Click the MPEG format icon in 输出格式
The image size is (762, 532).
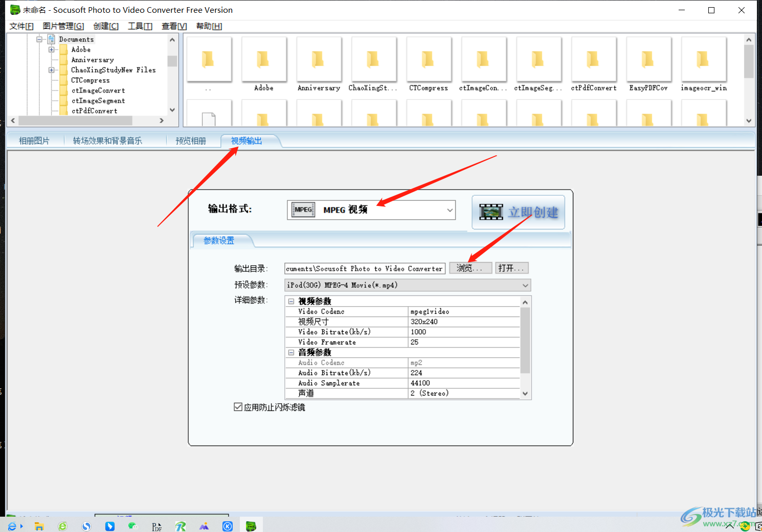pos(303,210)
